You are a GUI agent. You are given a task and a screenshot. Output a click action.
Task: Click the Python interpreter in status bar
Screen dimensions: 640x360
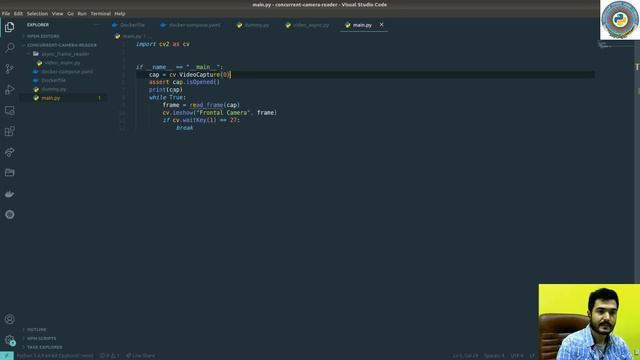pyautogui.click(x=55, y=356)
